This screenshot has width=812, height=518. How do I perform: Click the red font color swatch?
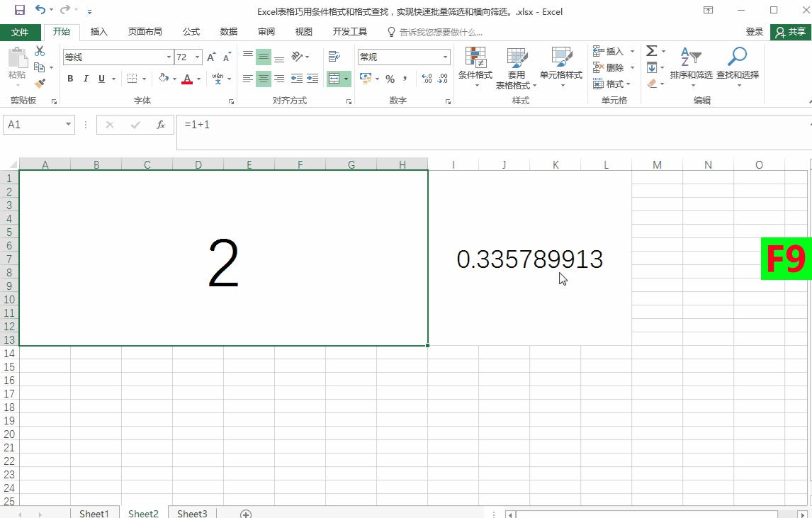[x=187, y=82]
